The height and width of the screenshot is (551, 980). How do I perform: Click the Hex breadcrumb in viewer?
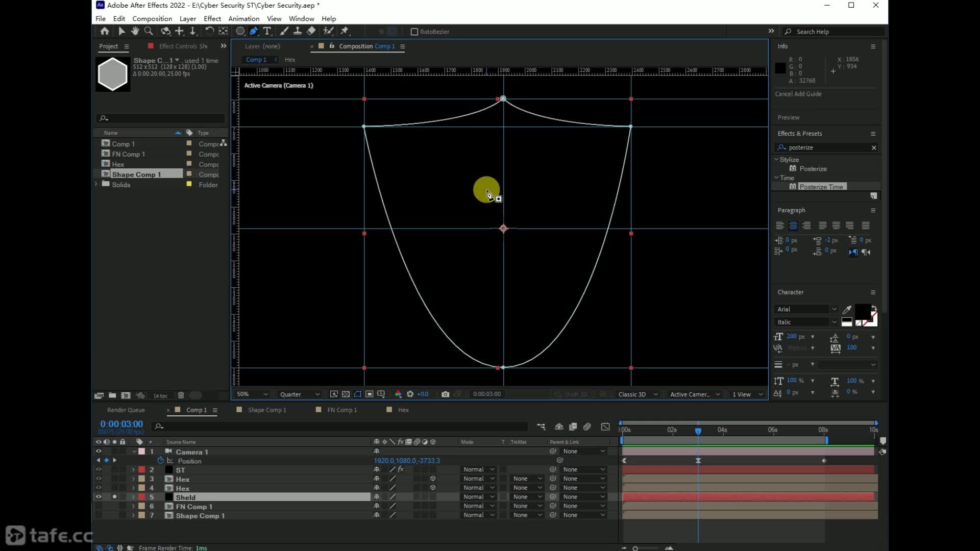(290, 60)
